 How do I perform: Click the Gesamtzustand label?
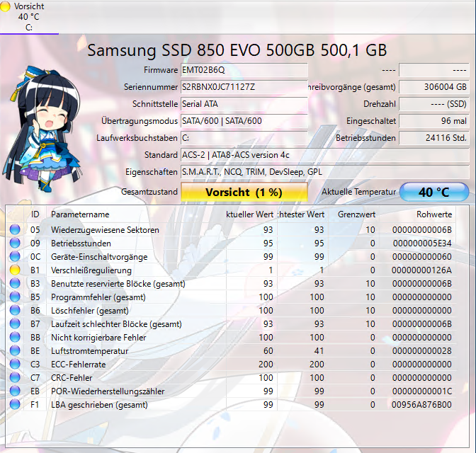(149, 192)
